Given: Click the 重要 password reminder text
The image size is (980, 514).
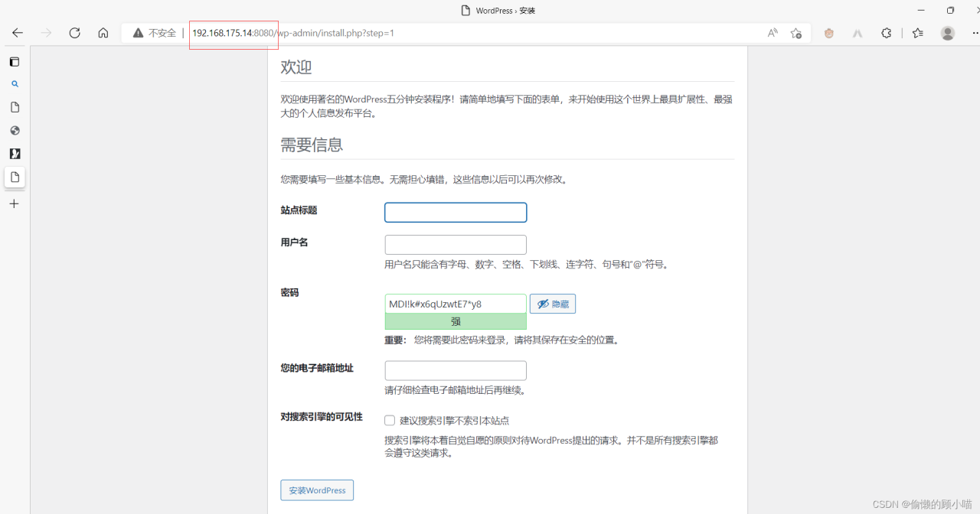Looking at the screenshot, I should coord(501,340).
